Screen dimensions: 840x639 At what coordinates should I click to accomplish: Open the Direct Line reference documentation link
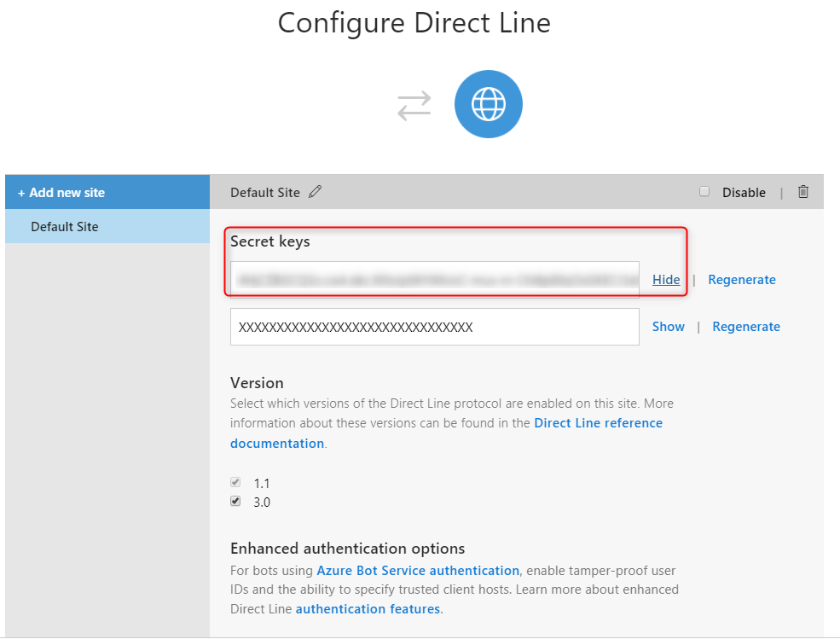coord(598,423)
